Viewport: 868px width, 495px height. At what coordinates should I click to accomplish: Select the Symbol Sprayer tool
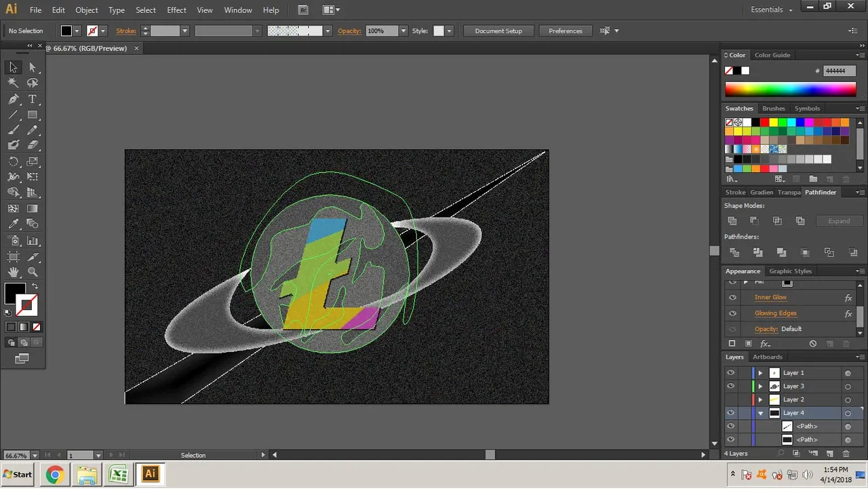click(13, 241)
